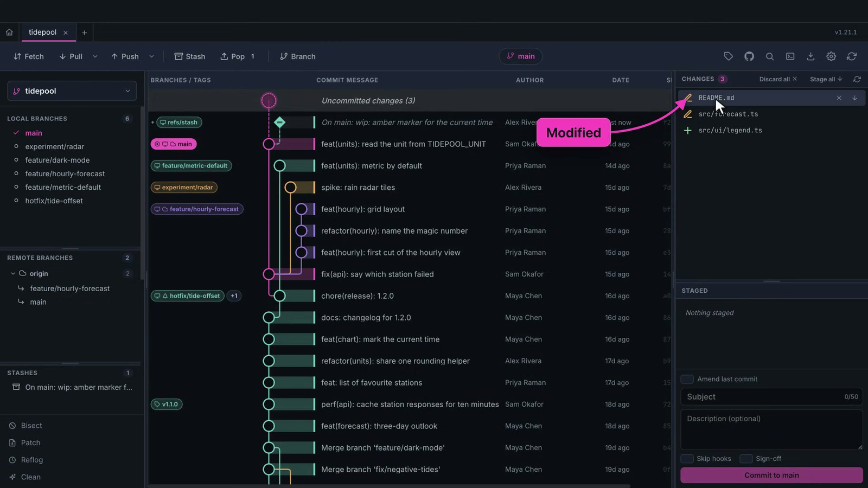Open the main branch pill selector
The image size is (868, 488).
coord(521,56)
